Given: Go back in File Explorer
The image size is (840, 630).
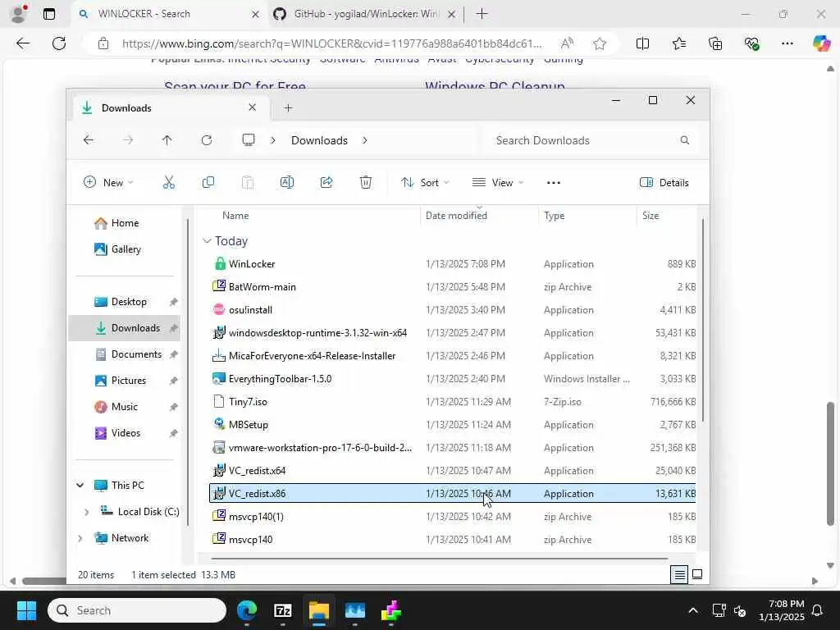Looking at the screenshot, I should (x=89, y=140).
